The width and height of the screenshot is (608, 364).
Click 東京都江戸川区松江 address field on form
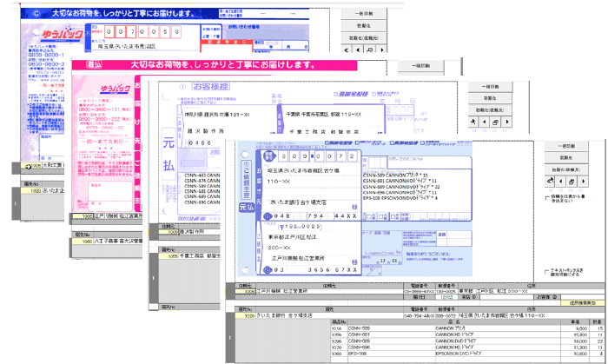click(292, 237)
